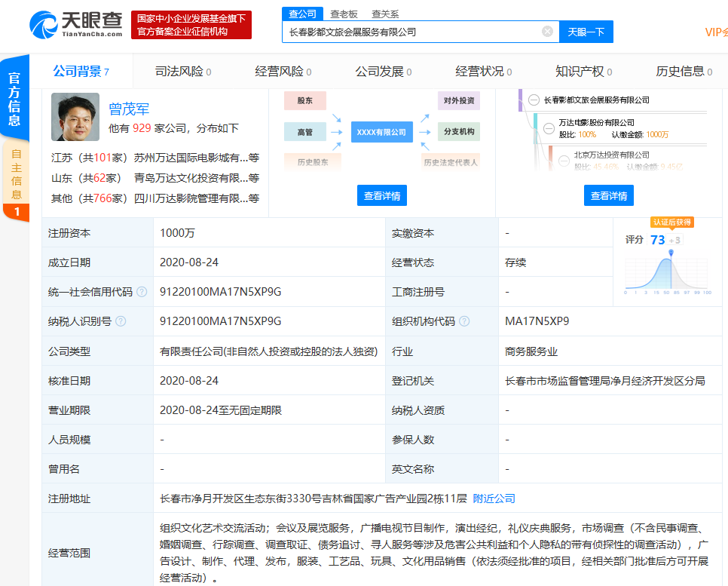Image resolution: width=728 pixels, height=586 pixels.
Task: Open the 司法风险 tab
Action: 183,72
